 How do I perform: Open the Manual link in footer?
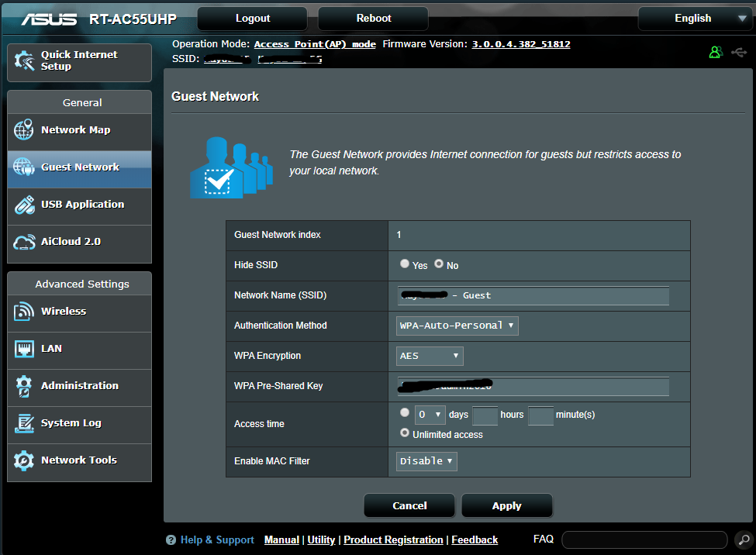tap(281, 540)
